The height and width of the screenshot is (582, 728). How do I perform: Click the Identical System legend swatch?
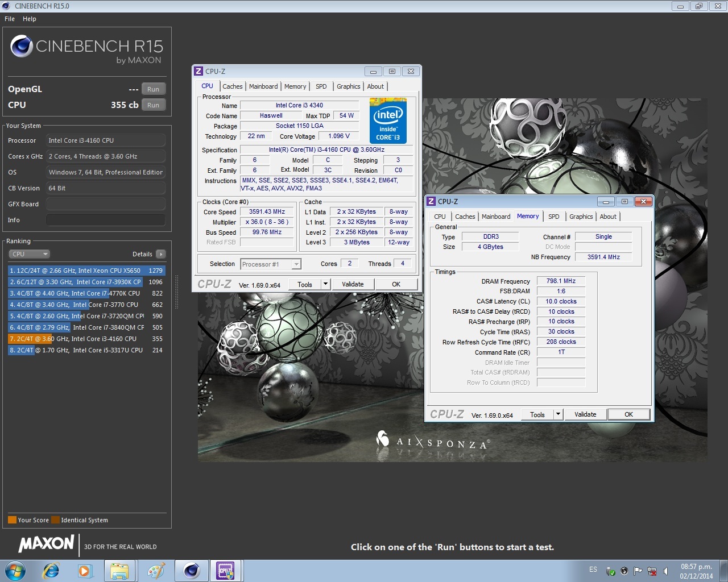click(x=55, y=520)
